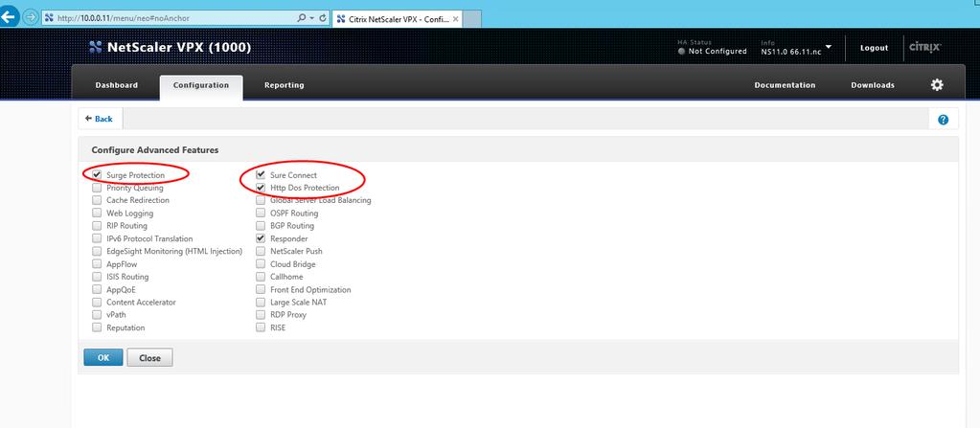
Task: Enable Cloud Bridge checkbox
Action: pos(260,264)
